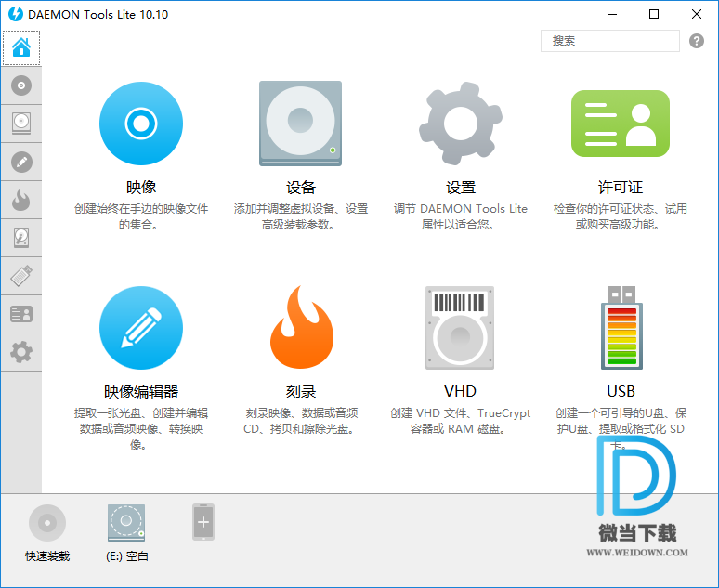Open the virtual Devices sidebar icon
This screenshot has width=719, height=588.
21,124
